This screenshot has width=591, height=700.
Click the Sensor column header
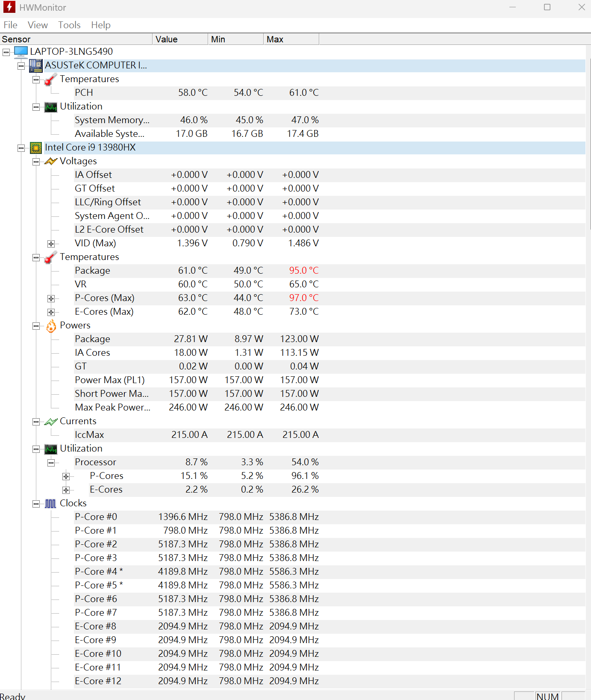[76, 39]
